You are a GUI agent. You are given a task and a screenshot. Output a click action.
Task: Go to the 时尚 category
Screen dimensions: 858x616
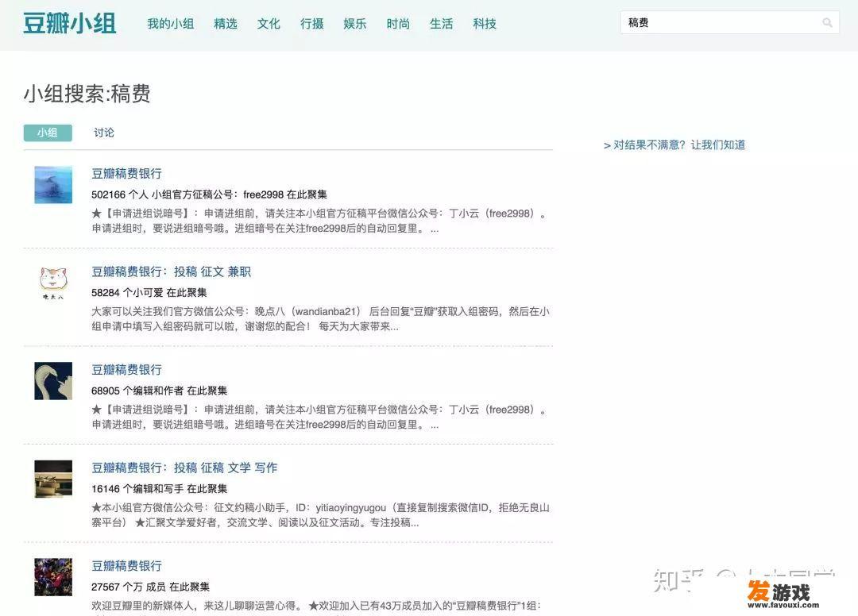pyautogui.click(x=398, y=24)
